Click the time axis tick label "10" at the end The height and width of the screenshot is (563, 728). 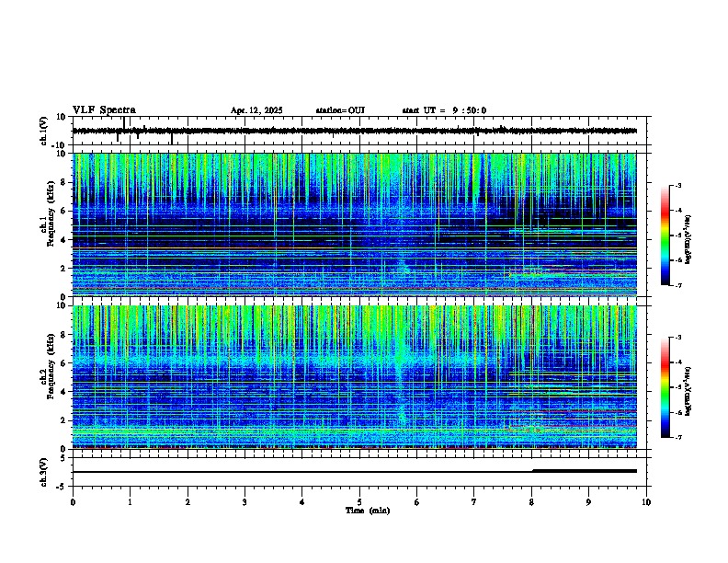click(646, 502)
